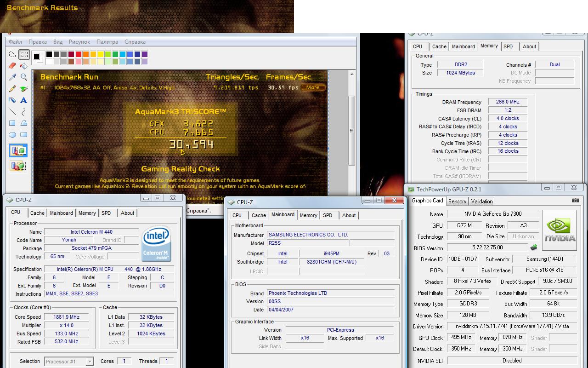Pick the red color swatch in Paint palette
The image size is (588, 368).
pyautogui.click(x=79, y=54)
